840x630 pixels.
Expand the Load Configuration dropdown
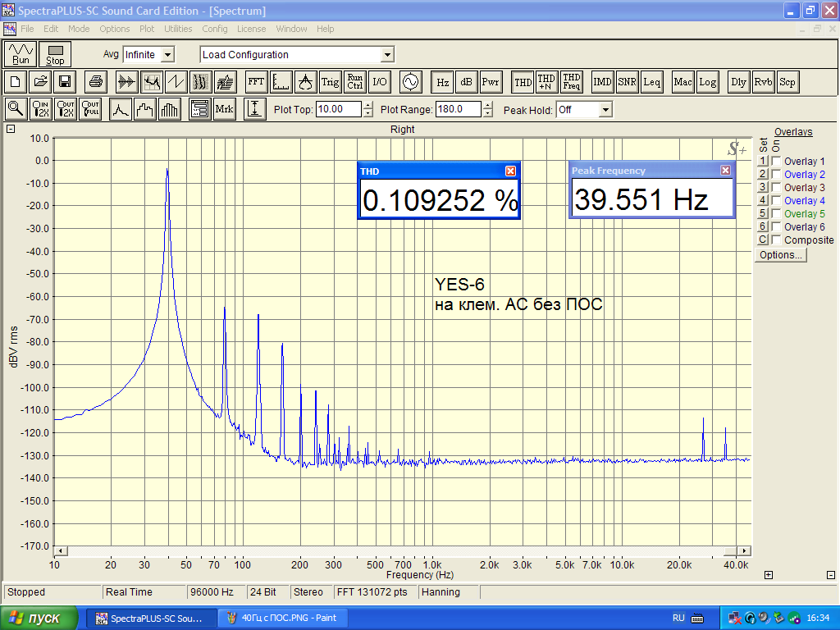pyautogui.click(x=387, y=55)
